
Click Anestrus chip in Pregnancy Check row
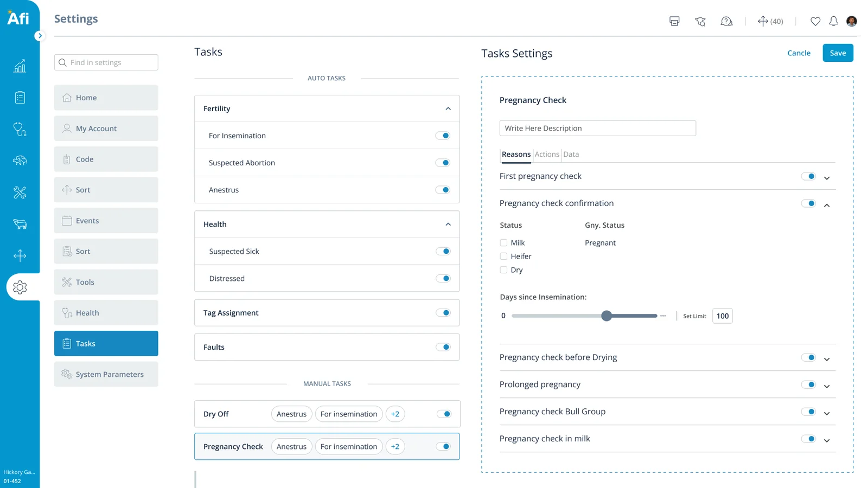tap(291, 447)
